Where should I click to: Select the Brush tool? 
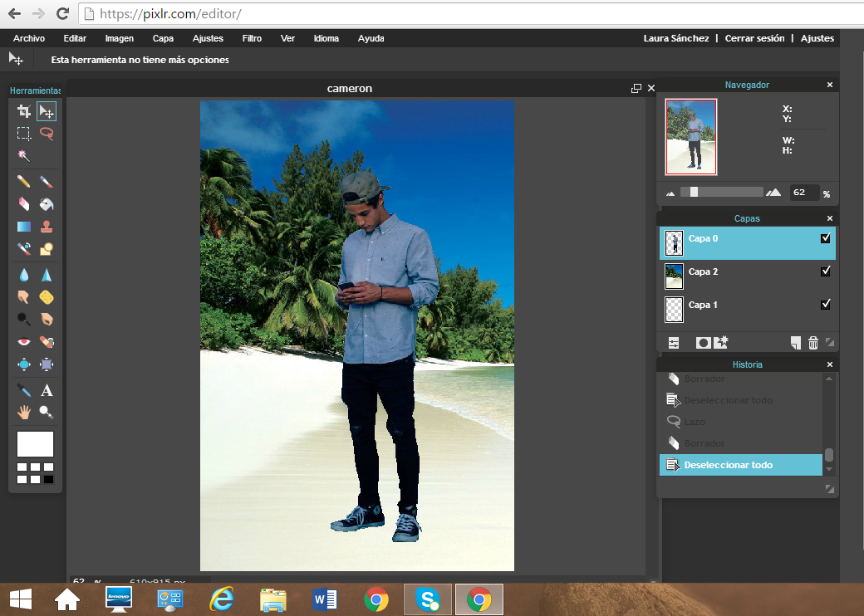point(47,181)
